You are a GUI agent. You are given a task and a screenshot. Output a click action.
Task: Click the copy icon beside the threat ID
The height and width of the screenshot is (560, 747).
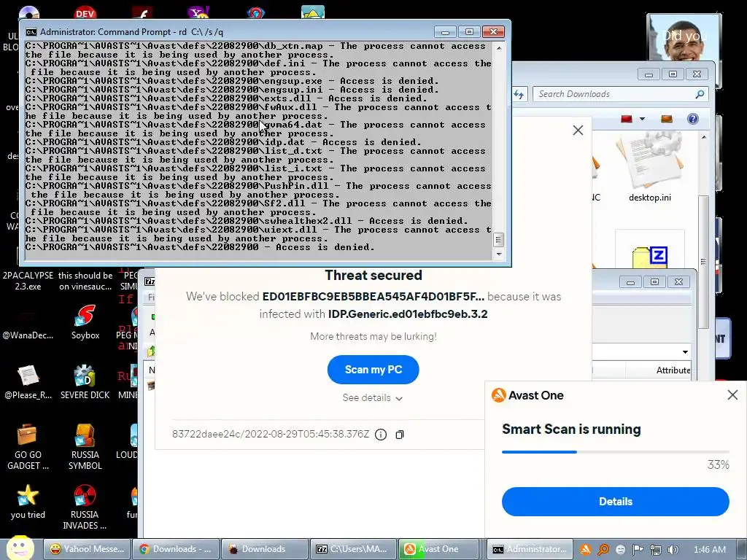400,435
